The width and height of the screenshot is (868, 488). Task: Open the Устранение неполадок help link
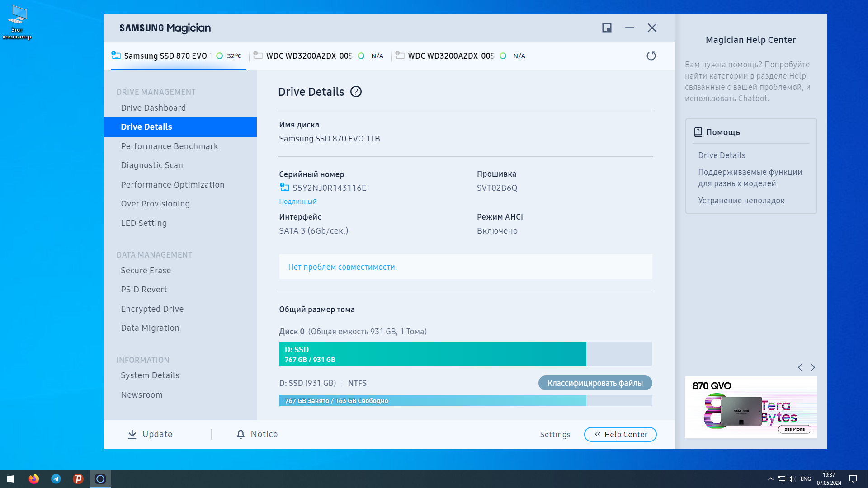(741, 201)
